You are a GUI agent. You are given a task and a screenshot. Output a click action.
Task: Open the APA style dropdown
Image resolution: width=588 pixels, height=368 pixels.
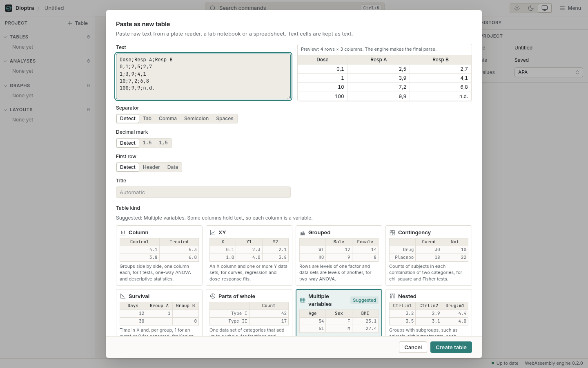point(548,72)
